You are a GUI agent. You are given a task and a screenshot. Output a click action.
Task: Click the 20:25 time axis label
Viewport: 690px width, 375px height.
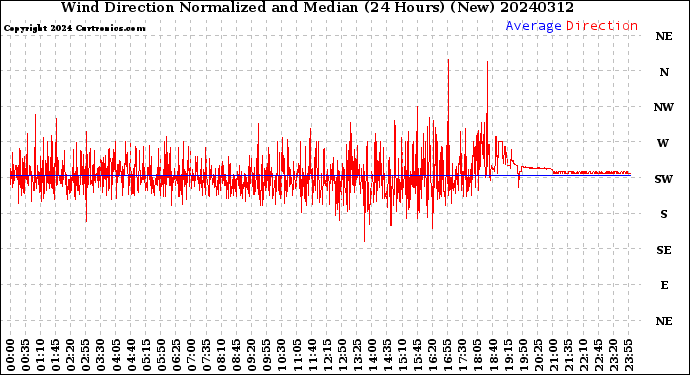click(x=538, y=355)
